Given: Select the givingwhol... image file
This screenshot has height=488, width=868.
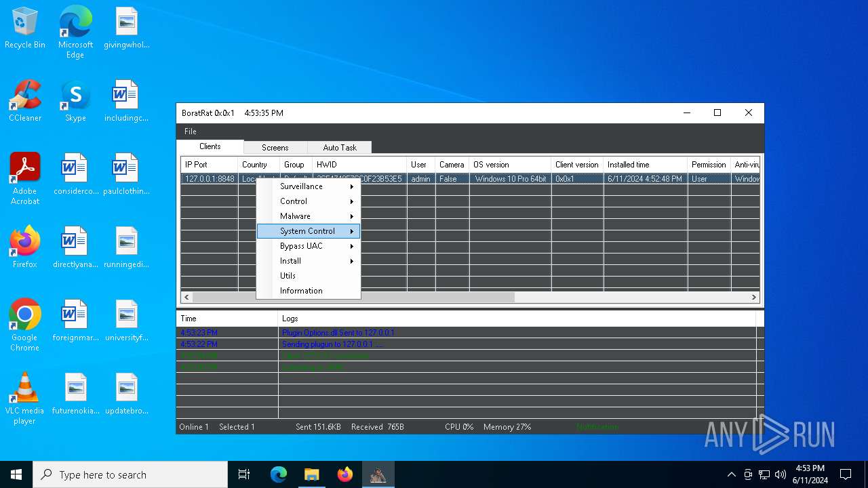Looking at the screenshot, I should [126, 28].
